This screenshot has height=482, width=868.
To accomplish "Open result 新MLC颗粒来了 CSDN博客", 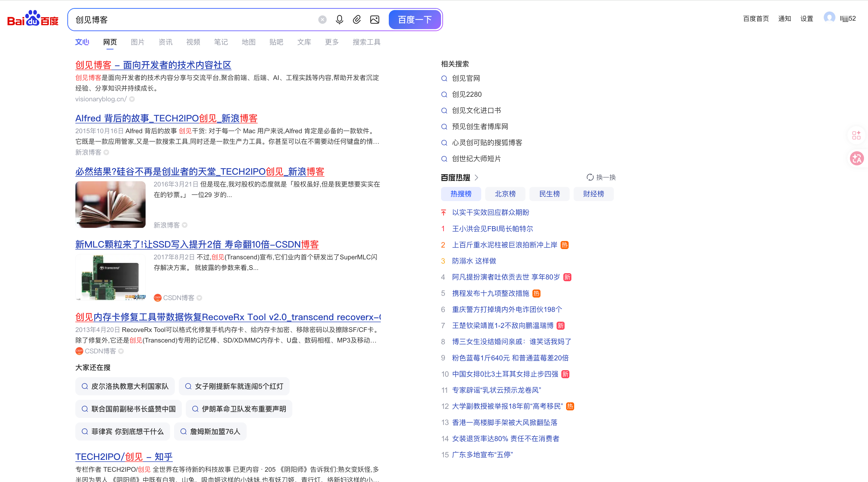I will coord(197,244).
